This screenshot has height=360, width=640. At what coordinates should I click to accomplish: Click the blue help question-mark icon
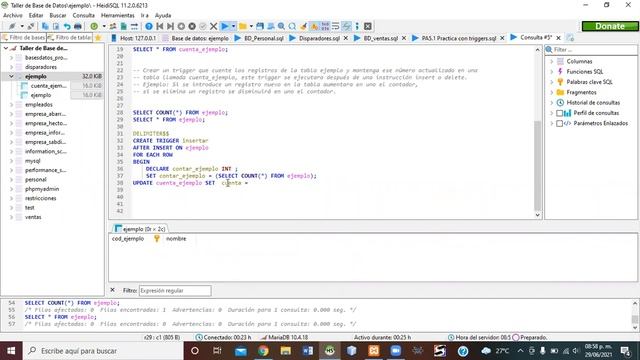[149, 26]
